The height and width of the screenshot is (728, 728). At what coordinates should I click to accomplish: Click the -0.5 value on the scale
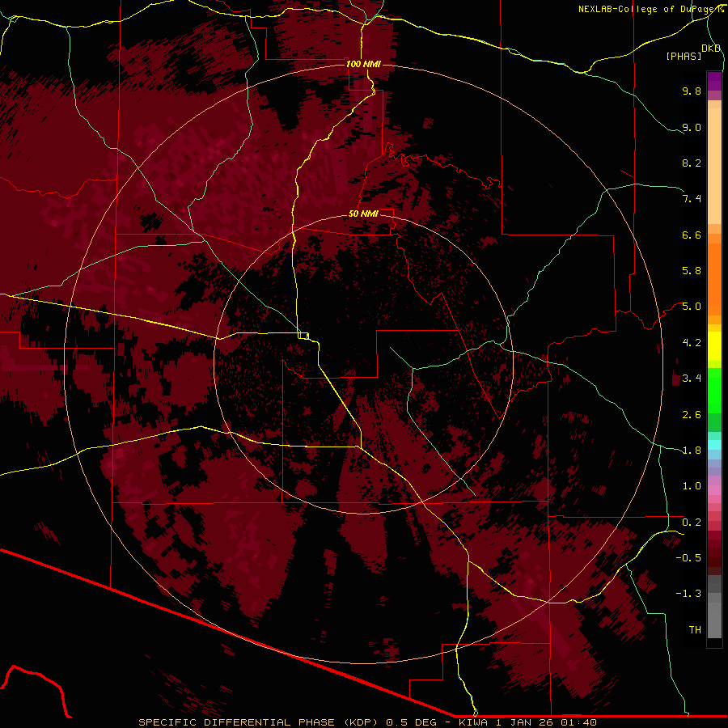[688, 558]
